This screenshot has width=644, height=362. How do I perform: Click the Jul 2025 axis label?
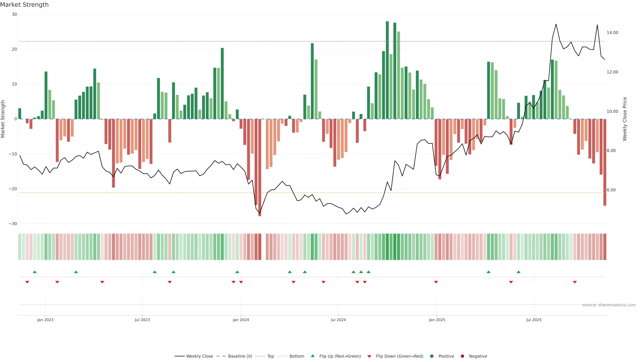coord(534,320)
